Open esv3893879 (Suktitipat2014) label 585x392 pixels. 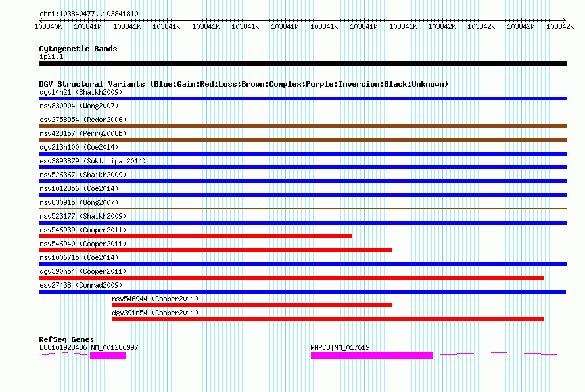(93, 161)
